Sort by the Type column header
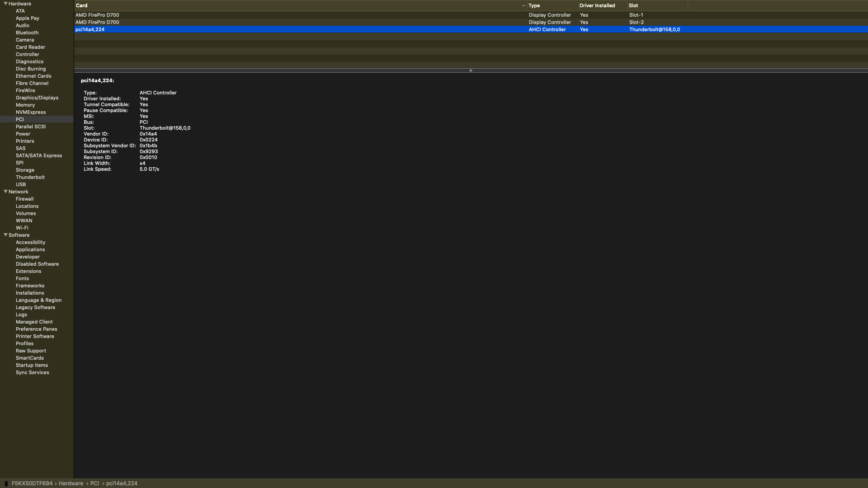The height and width of the screenshot is (488, 868). (x=534, y=6)
